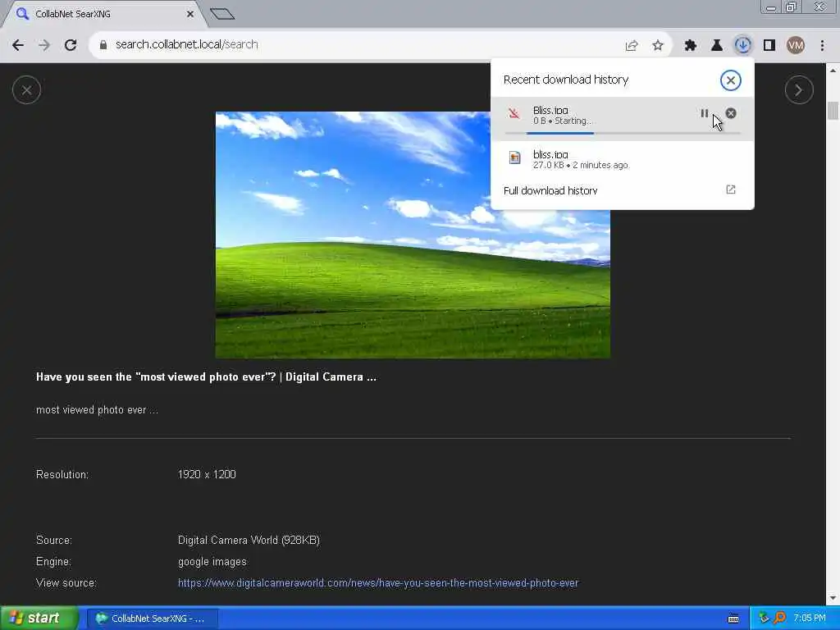Open the Extensions puzzle icon
840x630 pixels.
691,46
